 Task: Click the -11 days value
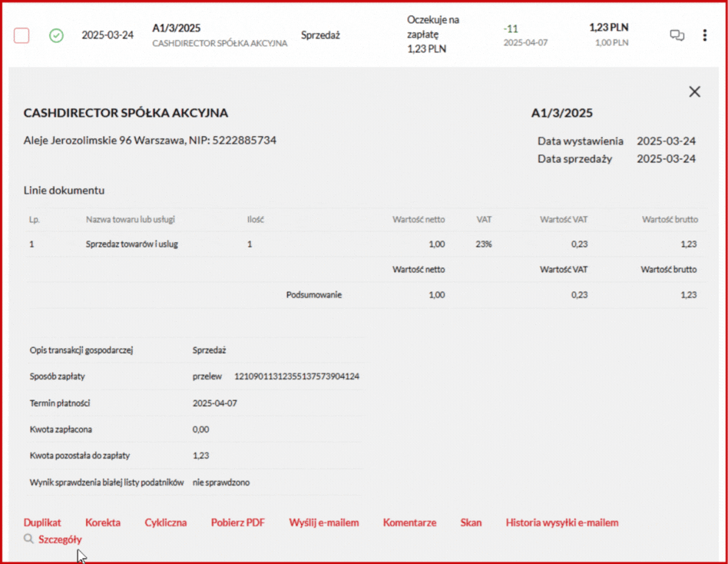coord(511,28)
